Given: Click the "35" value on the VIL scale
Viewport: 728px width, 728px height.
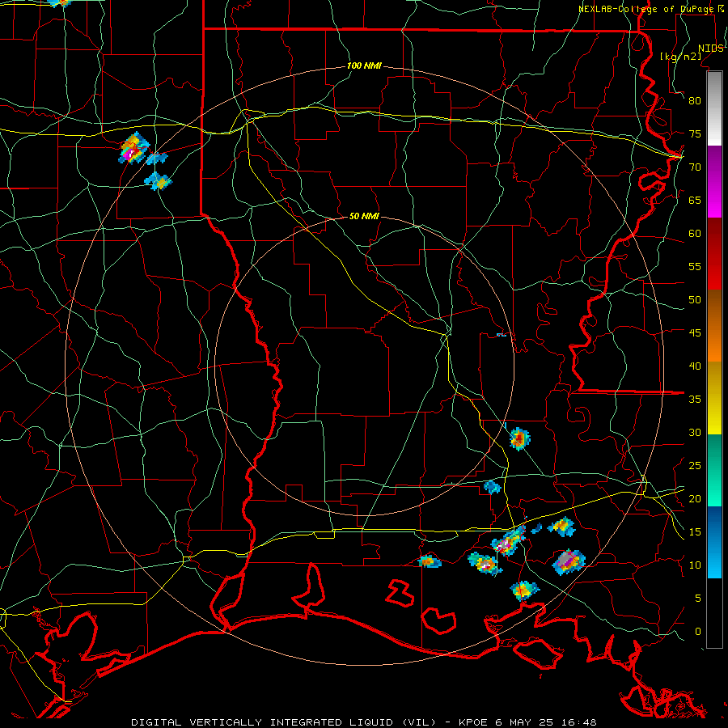Looking at the screenshot, I should (695, 400).
